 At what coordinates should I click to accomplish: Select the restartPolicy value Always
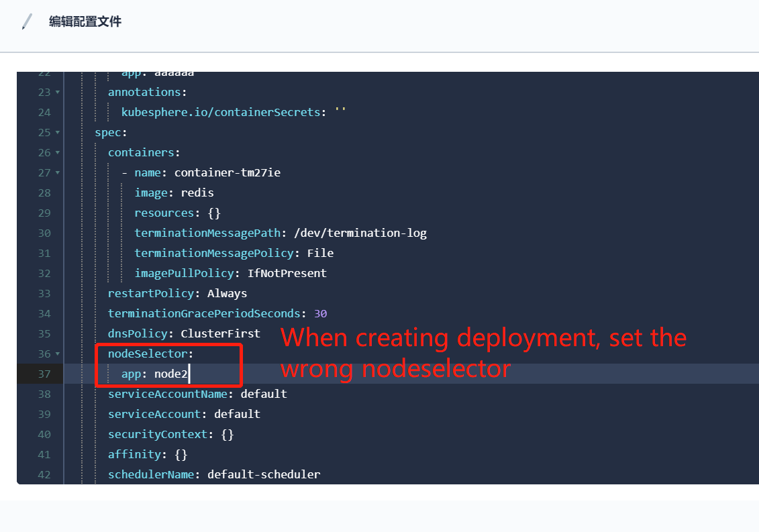[227, 293]
